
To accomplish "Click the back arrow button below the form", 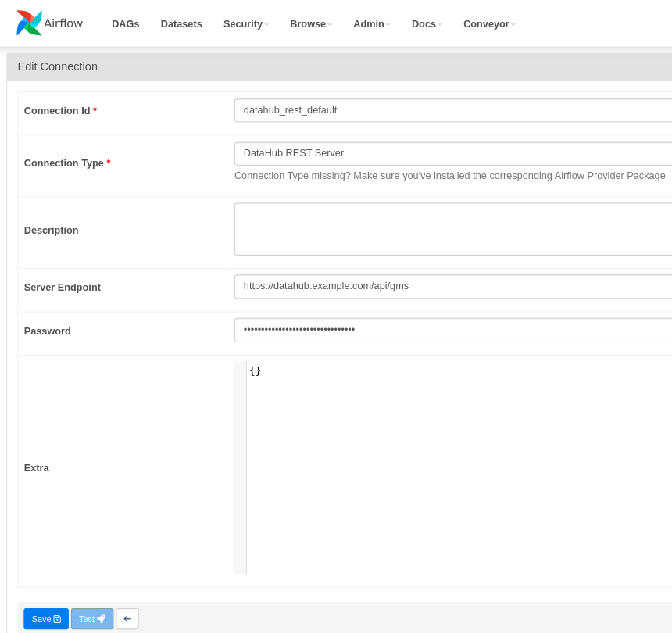I will [x=127, y=618].
